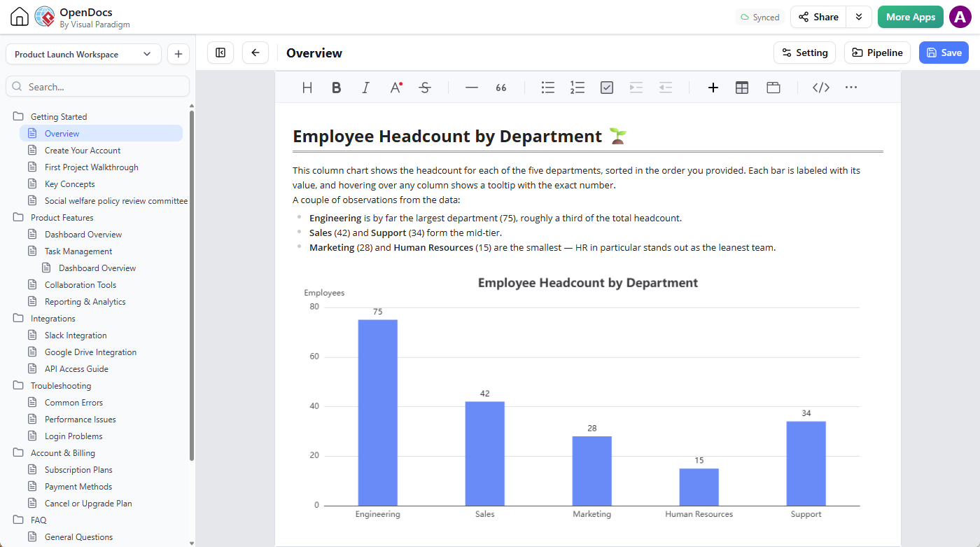The height and width of the screenshot is (547, 980).
Task: Apply Heading format with the H icon
Action: coord(307,88)
